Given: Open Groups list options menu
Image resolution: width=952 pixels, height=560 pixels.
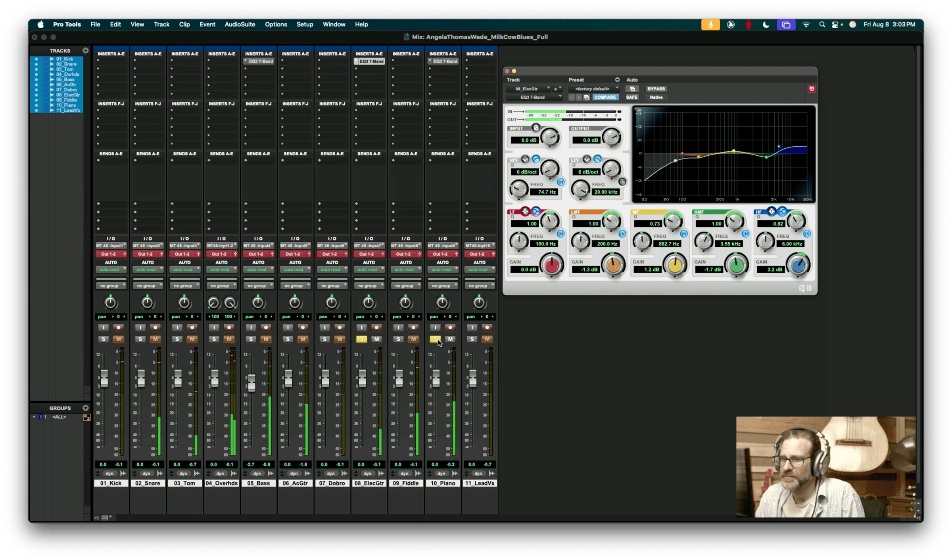Looking at the screenshot, I should coord(85,408).
